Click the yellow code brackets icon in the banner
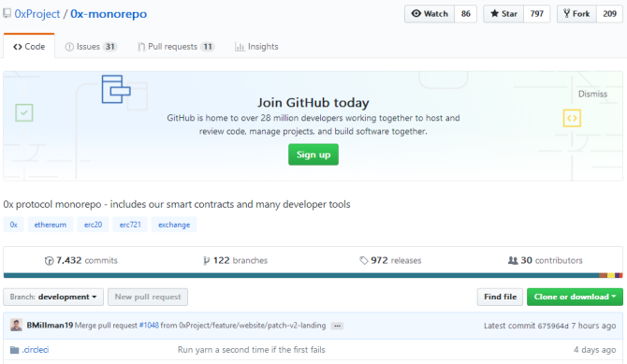627x364 pixels. tap(572, 118)
